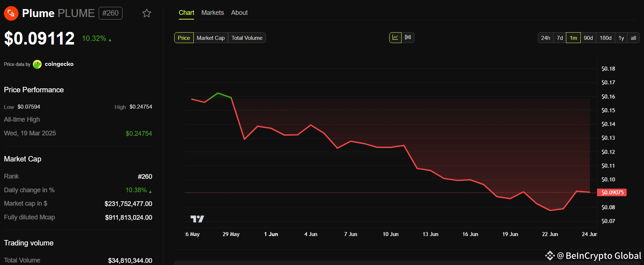Set chart range to all
The height and width of the screenshot is (265, 644).
634,38
